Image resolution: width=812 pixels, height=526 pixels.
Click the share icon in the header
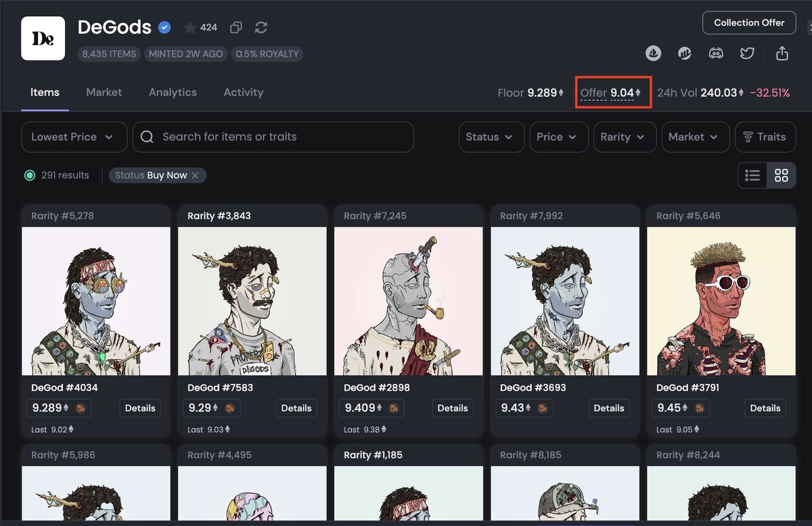coord(782,53)
